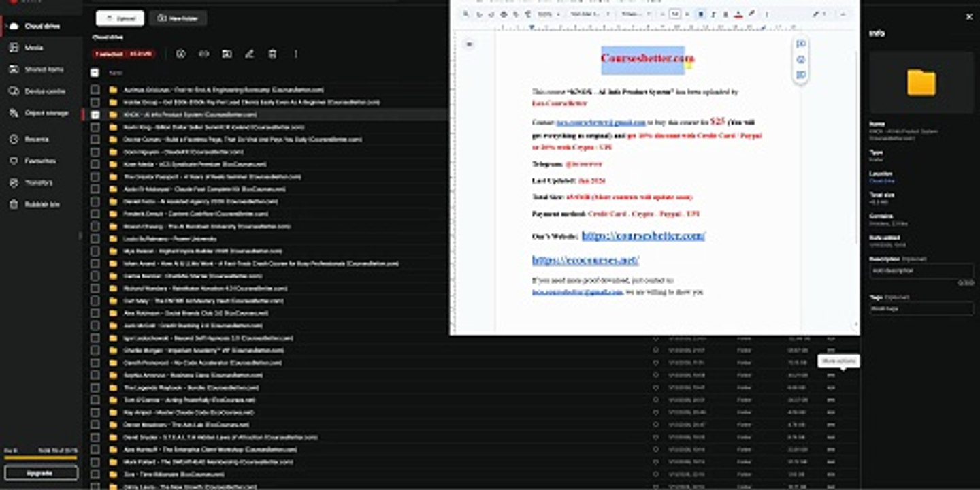Open the document outline icon

point(469,44)
